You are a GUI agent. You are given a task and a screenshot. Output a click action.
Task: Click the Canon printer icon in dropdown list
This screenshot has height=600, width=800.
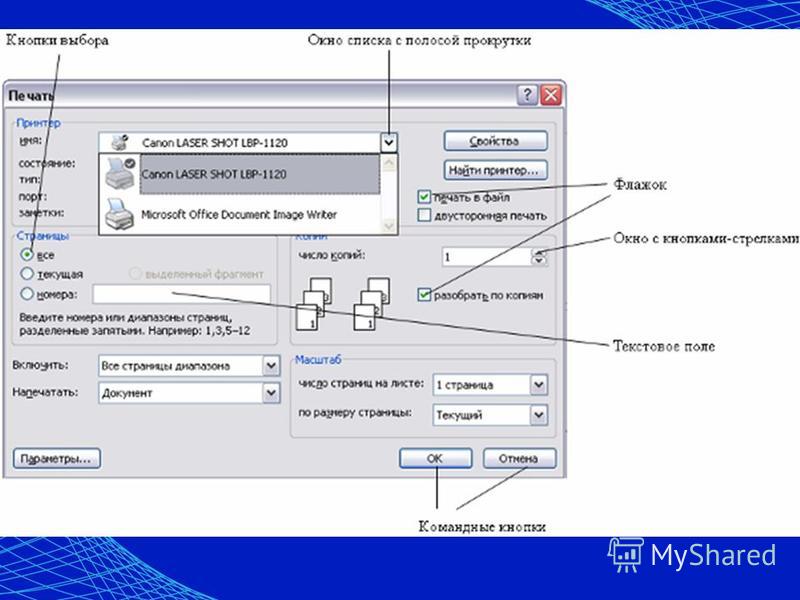tap(119, 173)
